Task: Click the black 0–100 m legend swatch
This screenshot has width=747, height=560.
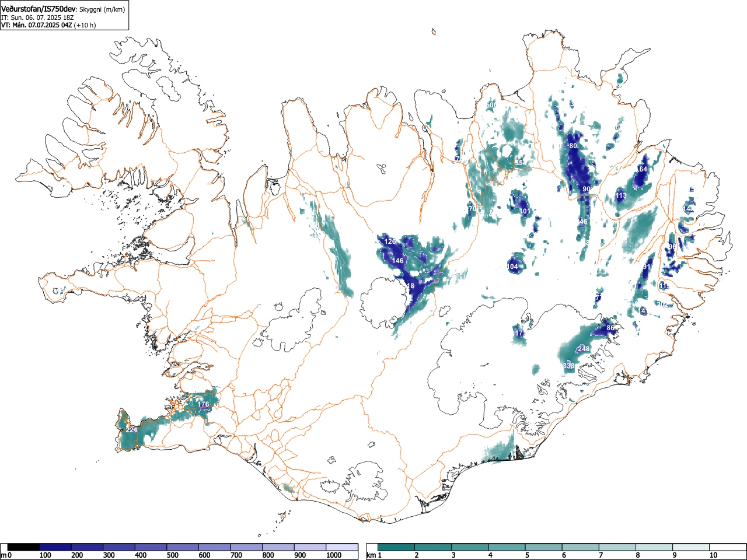Action: tap(24, 547)
